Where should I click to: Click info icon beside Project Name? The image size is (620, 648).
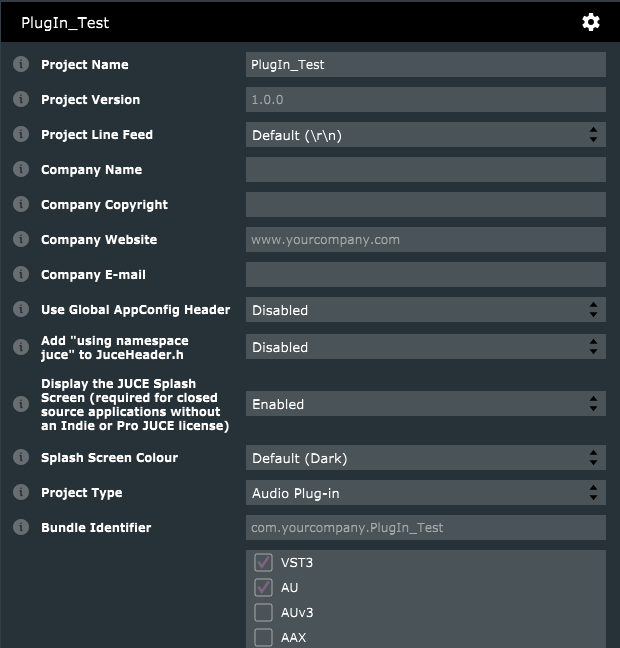(20, 64)
